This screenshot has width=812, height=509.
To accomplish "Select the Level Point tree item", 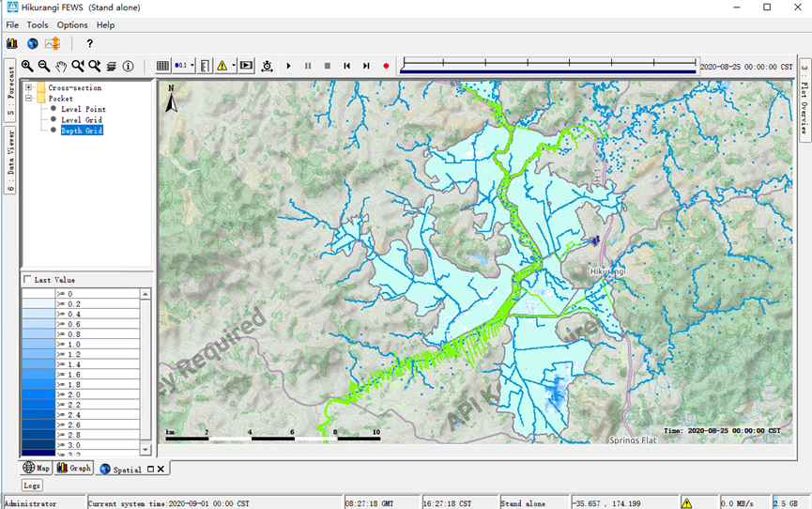I will point(83,109).
